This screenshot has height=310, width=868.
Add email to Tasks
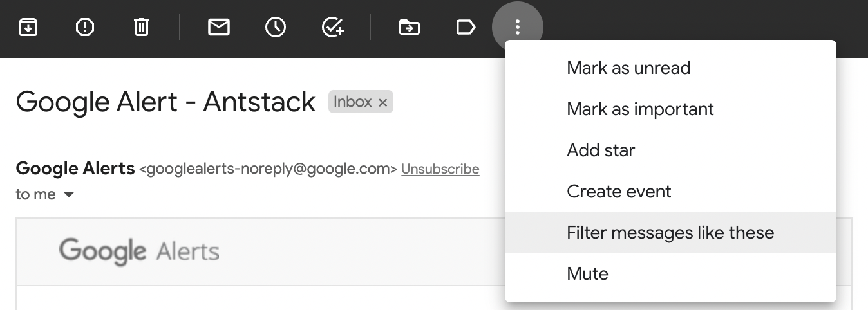point(333,27)
